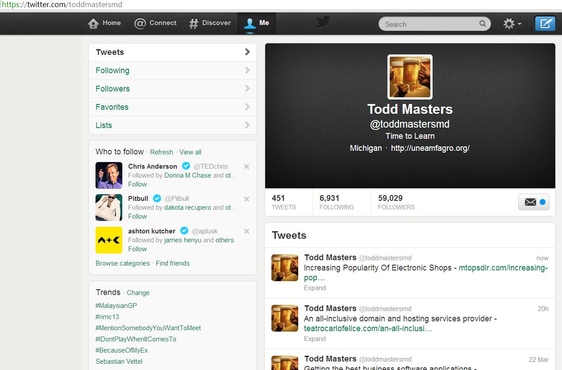Change the Trends location
562x370 pixels.
pos(138,293)
